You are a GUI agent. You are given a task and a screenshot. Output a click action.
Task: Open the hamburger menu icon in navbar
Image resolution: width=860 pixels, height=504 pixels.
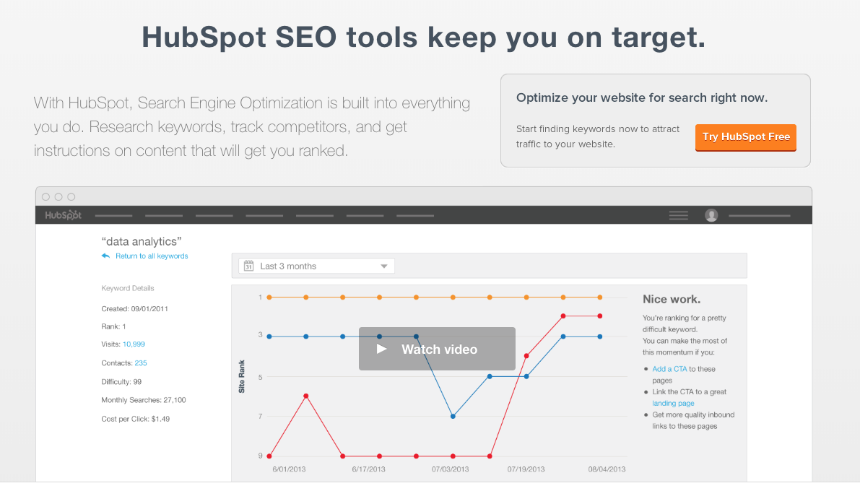[679, 215]
